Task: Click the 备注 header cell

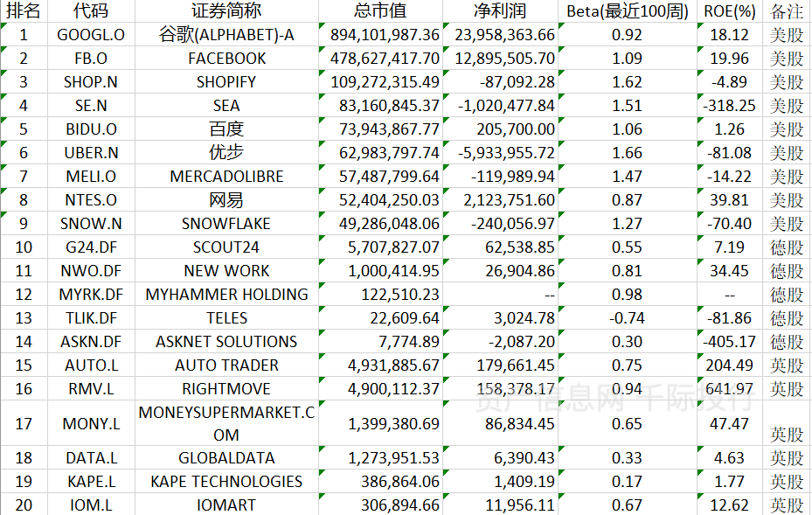Action: [x=786, y=11]
